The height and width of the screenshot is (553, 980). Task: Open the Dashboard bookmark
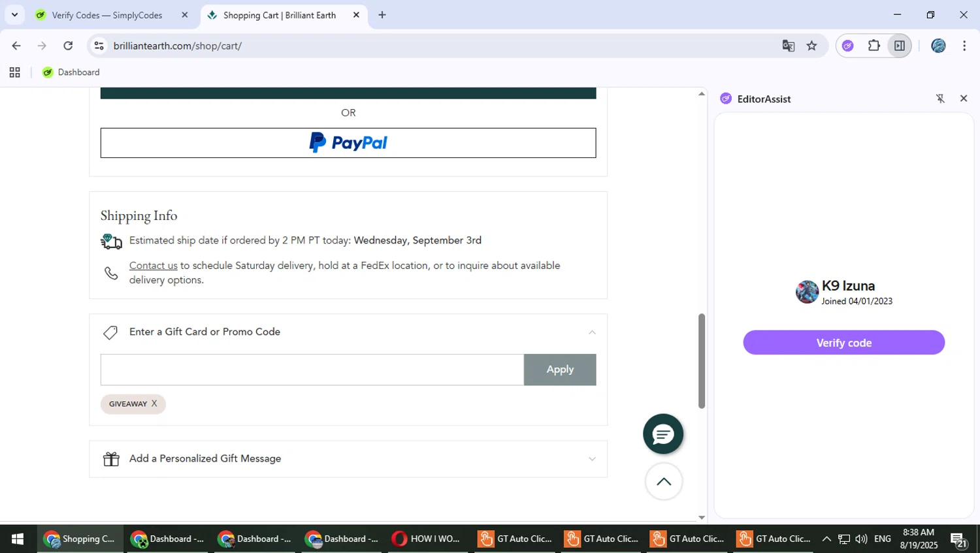[x=71, y=72]
